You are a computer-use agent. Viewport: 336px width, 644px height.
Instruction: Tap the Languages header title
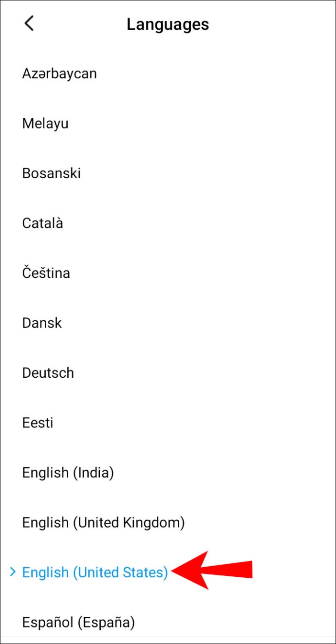pos(168,24)
